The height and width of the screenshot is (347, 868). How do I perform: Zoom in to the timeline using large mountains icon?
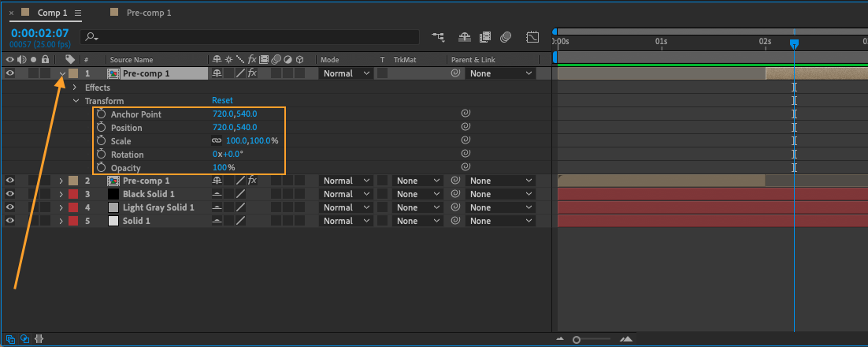[626, 339]
